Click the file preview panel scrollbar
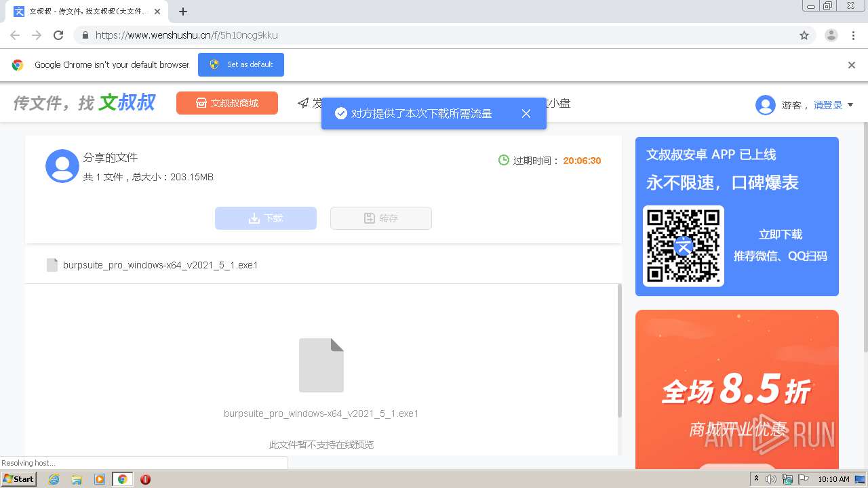 619,350
